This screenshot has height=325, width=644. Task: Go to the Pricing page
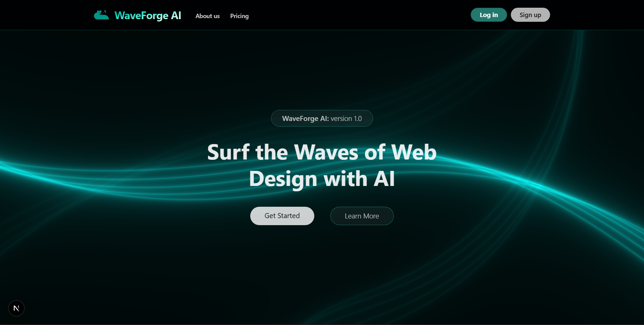click(x=239, y=16)
